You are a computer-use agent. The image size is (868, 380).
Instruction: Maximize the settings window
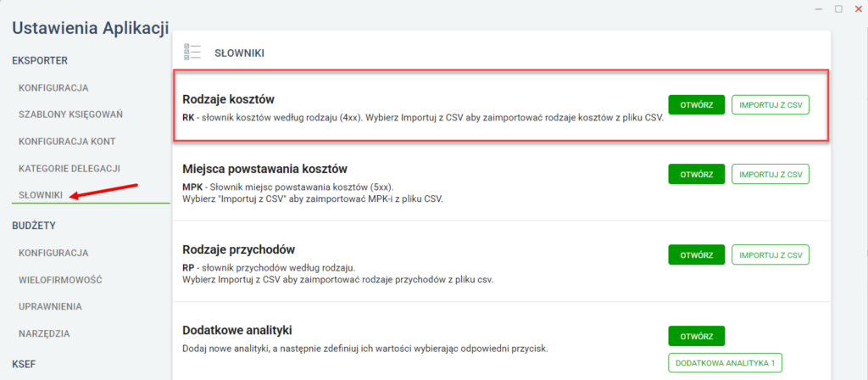(x=838, y=8)
